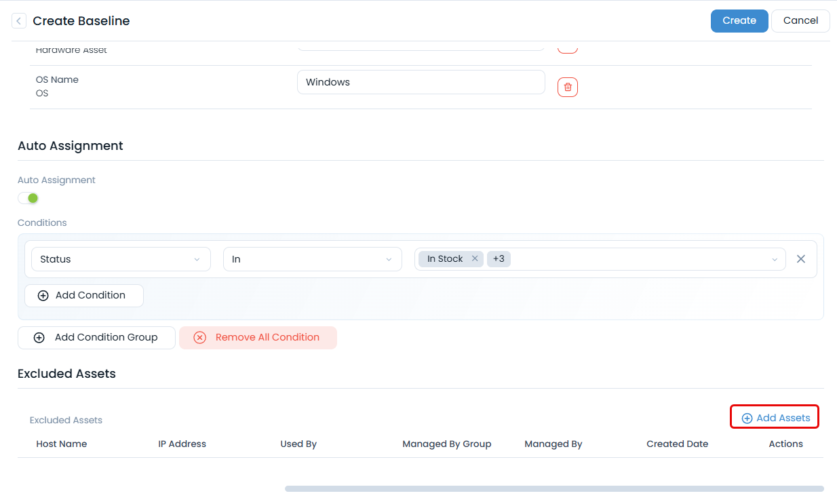Click the plus icon on Add Condition
This screenshot has height=504, width=837.
[43, 295]
